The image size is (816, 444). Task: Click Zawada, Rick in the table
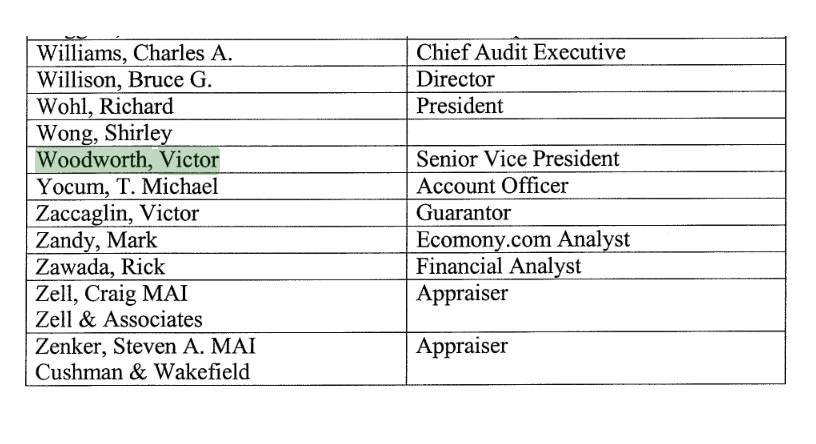point(100,267)
